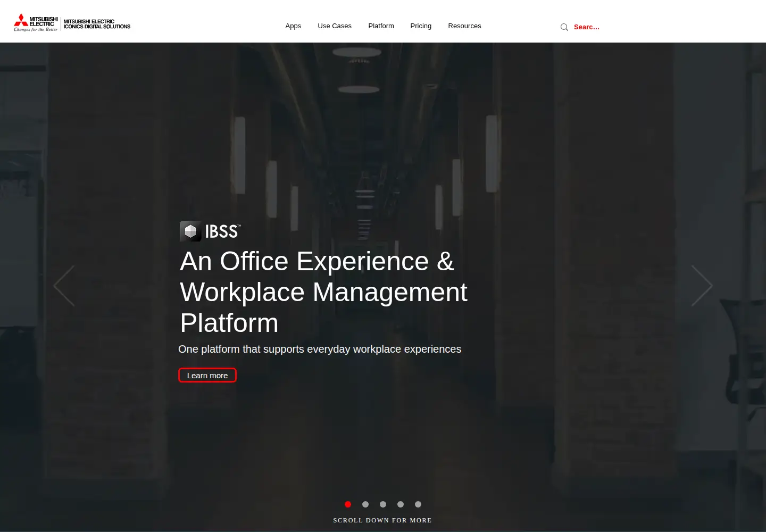The width and height of the screenshot is (766, 532).
Task: Click the Learn more button
Action: [207, 375]
